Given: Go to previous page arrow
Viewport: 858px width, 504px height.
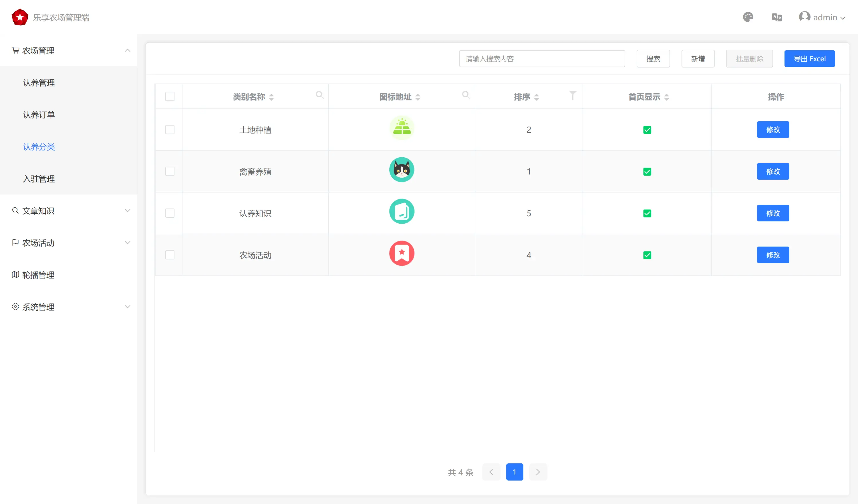Looking at the screenshot, I should tap(491, 472).
